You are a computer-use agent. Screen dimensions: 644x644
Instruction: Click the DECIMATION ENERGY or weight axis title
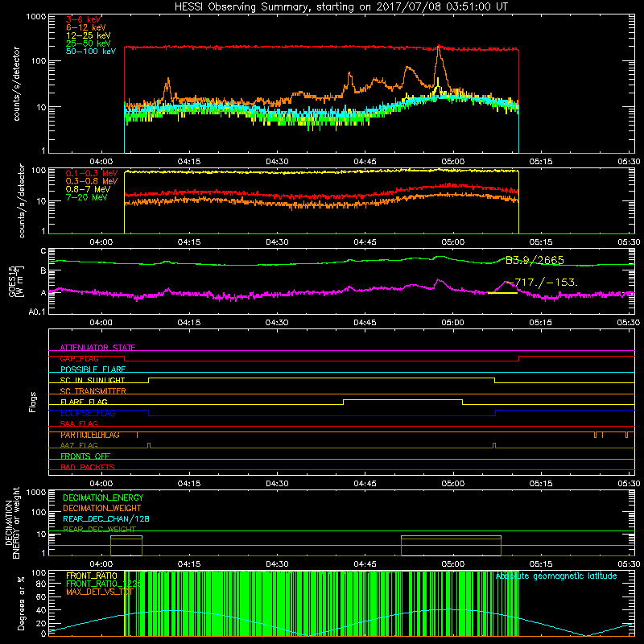point(12,522)
